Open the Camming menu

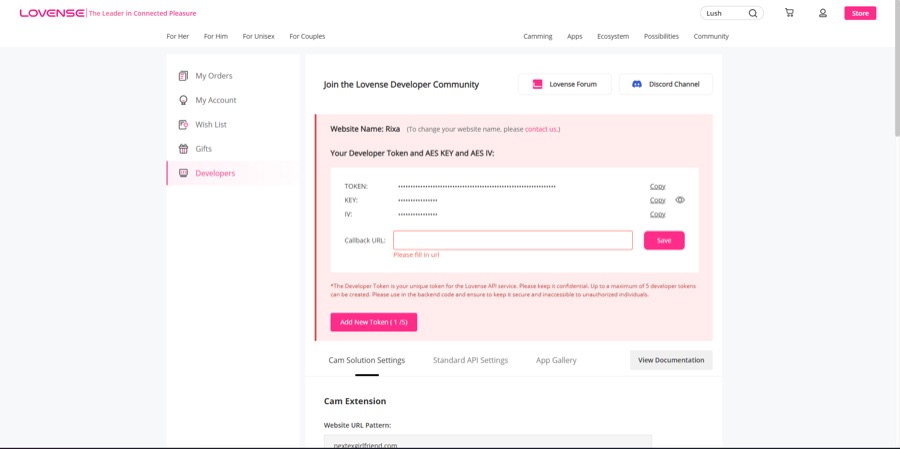[x=538, y=36]
